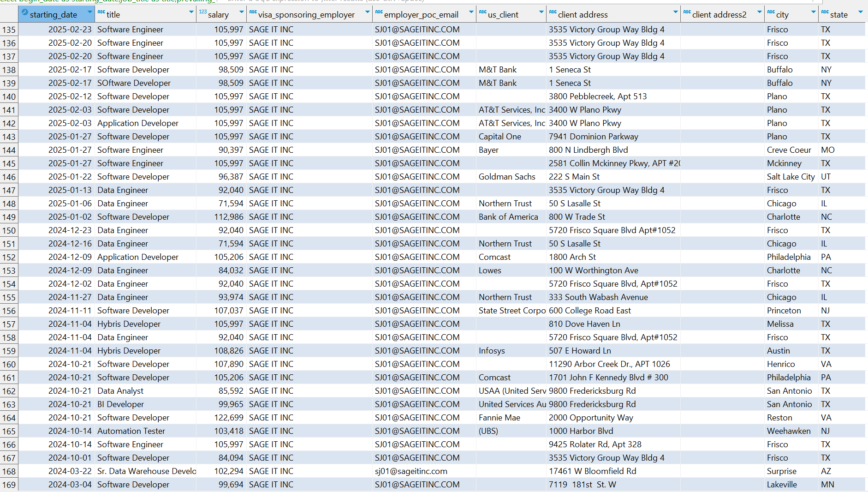Select the 'Salt Lake City' city cell
This screenshot has width=868, height=492.
tap(791, 177)
